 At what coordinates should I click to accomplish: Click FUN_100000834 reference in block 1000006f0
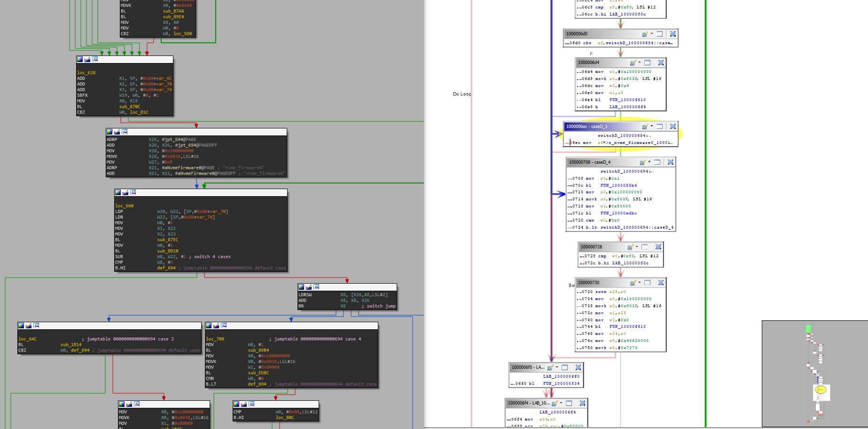(x=561, y=383)
